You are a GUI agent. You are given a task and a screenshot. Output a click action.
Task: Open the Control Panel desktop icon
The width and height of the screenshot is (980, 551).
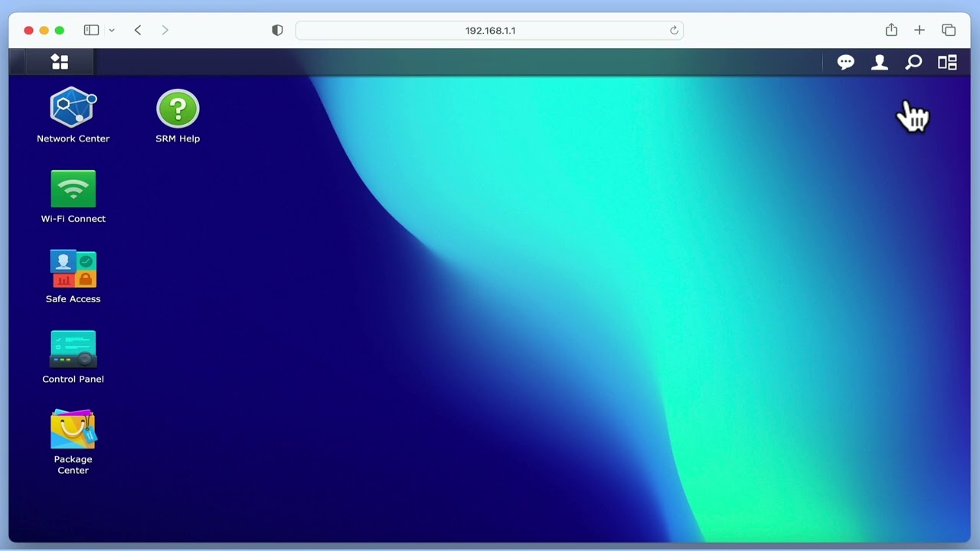pos(73,349)
